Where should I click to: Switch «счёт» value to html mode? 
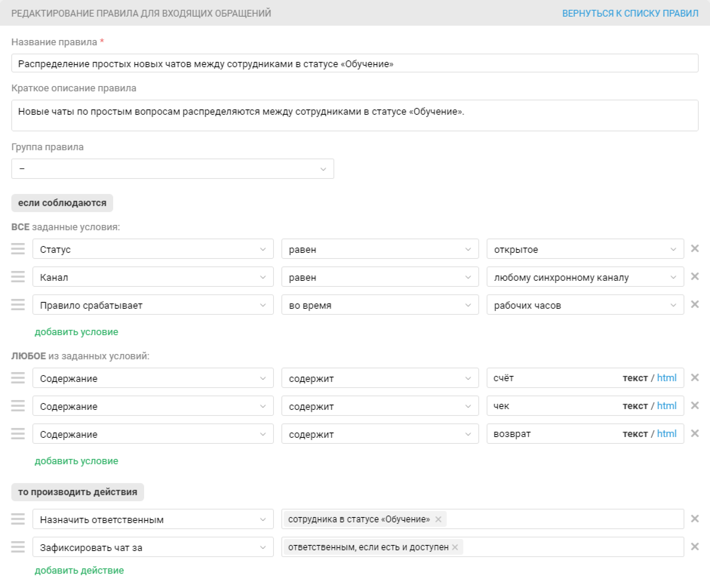(x=667, y=378)
